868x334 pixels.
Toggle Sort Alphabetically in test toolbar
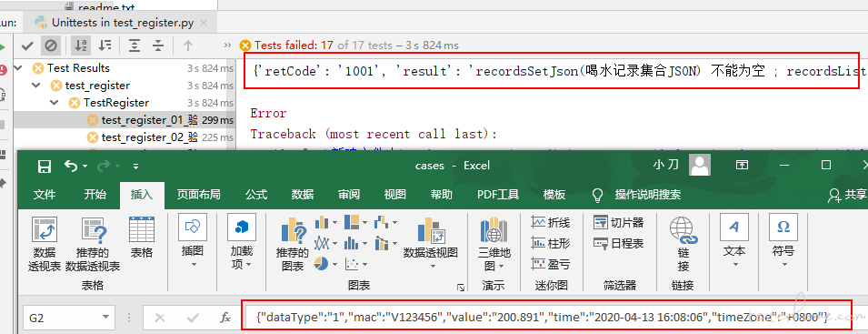pos(80,46)
